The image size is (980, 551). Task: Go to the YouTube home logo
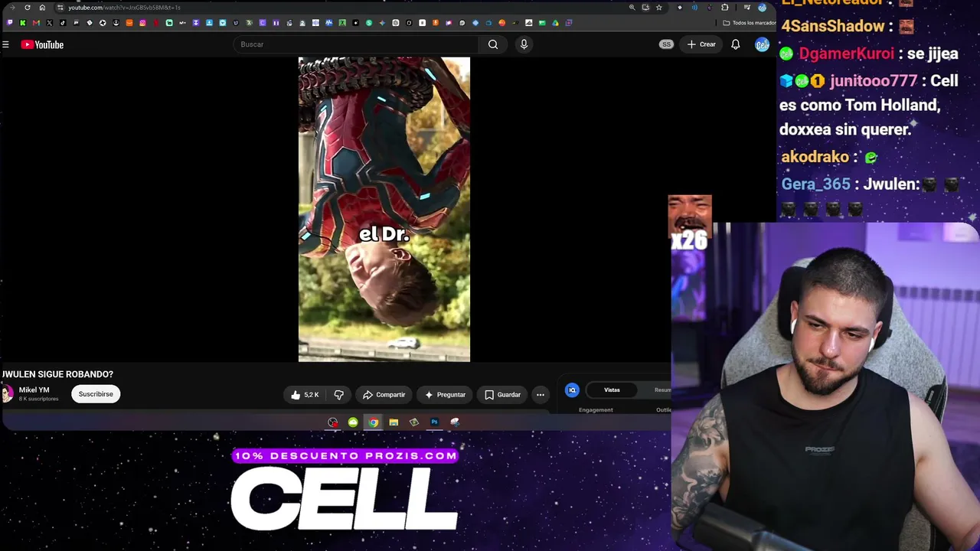pyautogui.click(x=42, y=44)
